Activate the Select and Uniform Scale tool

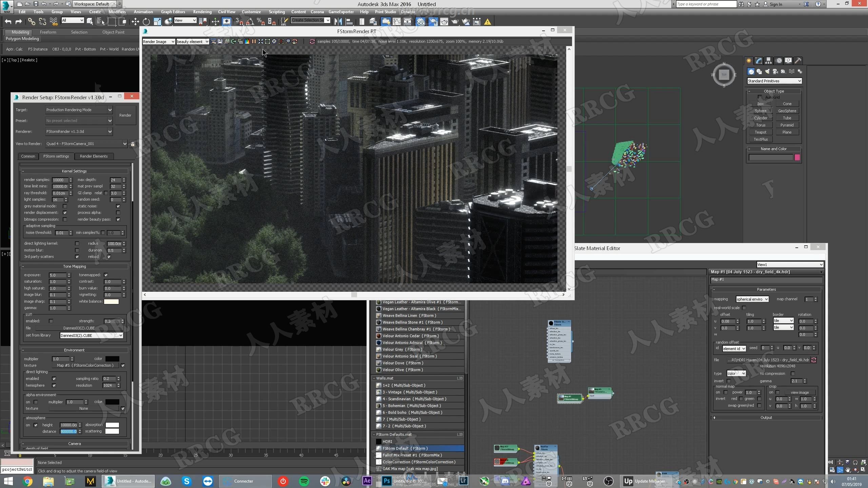tap(157, 22)
